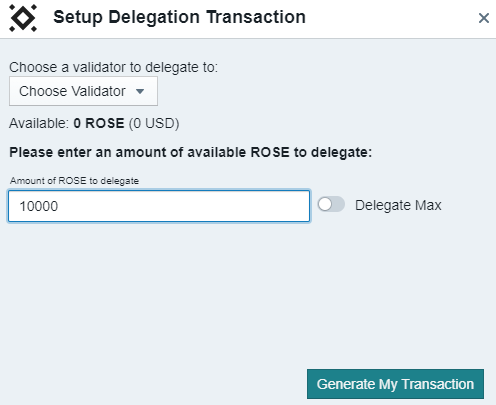Click the Setup Delegation Transaction title
This screenshot has width=496, height=405.
[179, 17]
